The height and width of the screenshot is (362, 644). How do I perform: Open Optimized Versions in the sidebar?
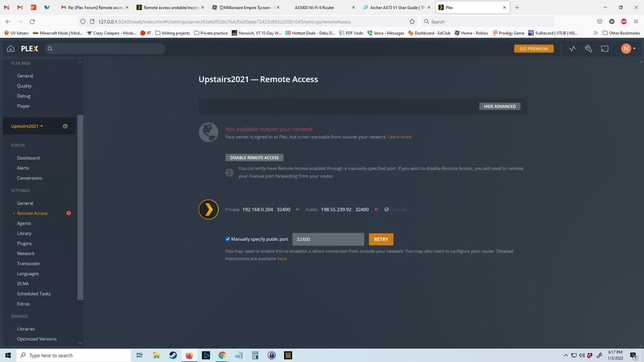[x=37, y=339]
